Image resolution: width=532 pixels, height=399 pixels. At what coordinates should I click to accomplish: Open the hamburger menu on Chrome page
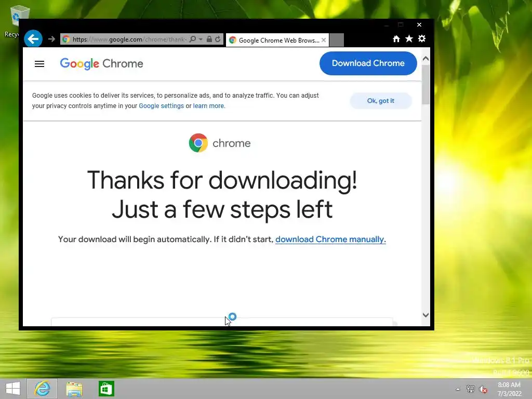pos(39,64)
